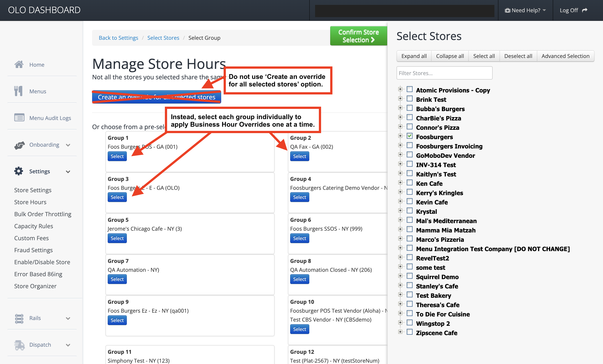Expand the Onboarding sidebar chevron
The width and height of the screenshot is (603, 364).
point(68,145)
